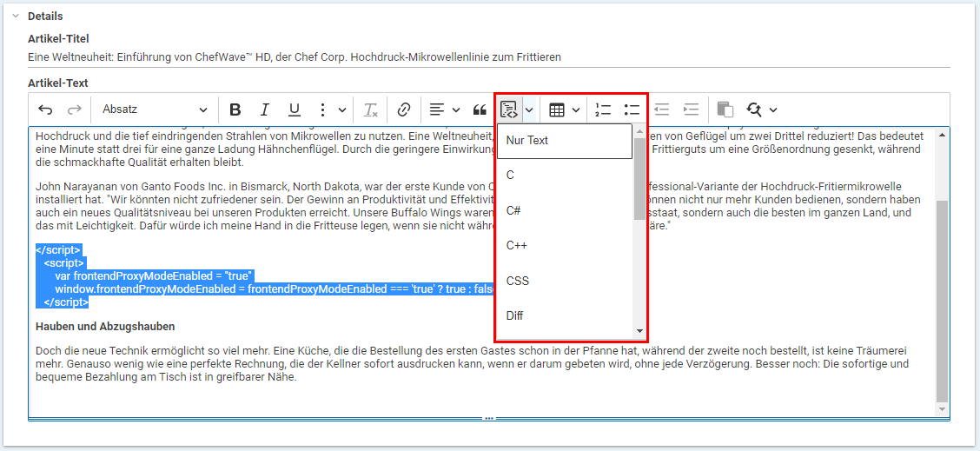
Task: Choose C# as code language
Action: point(565,211)
